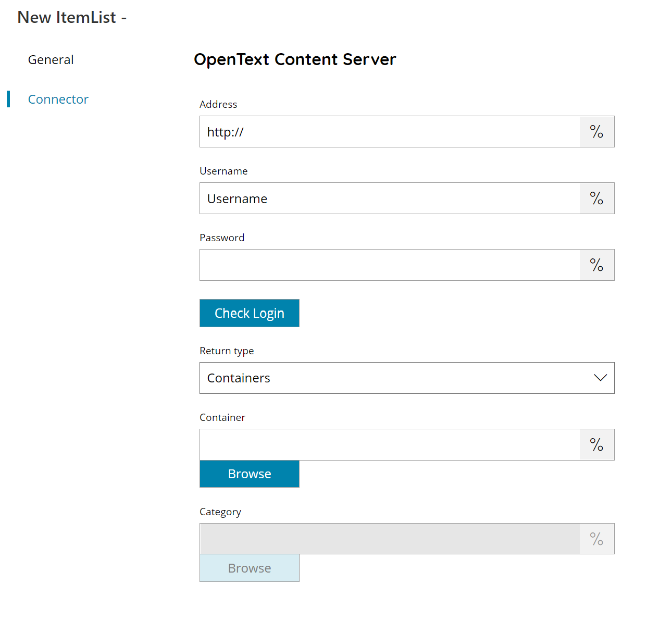
Task: Open the Return type dropdown
Action: coord(407,378)
